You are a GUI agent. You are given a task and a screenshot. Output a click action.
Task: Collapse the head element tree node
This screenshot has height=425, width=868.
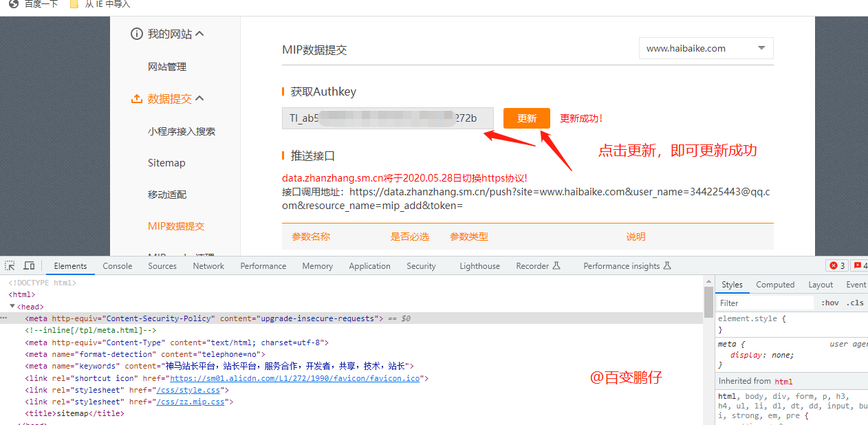pyautogui.click(x=12, y=307)
